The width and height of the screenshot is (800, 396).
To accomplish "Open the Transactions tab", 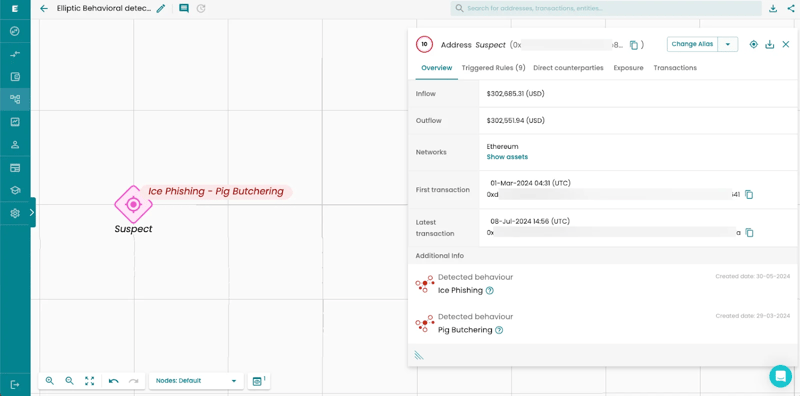I will click(x=675, y=68).
